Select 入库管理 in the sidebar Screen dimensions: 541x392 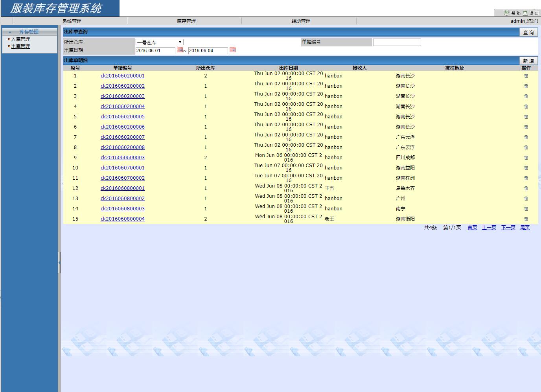(20, 39)
